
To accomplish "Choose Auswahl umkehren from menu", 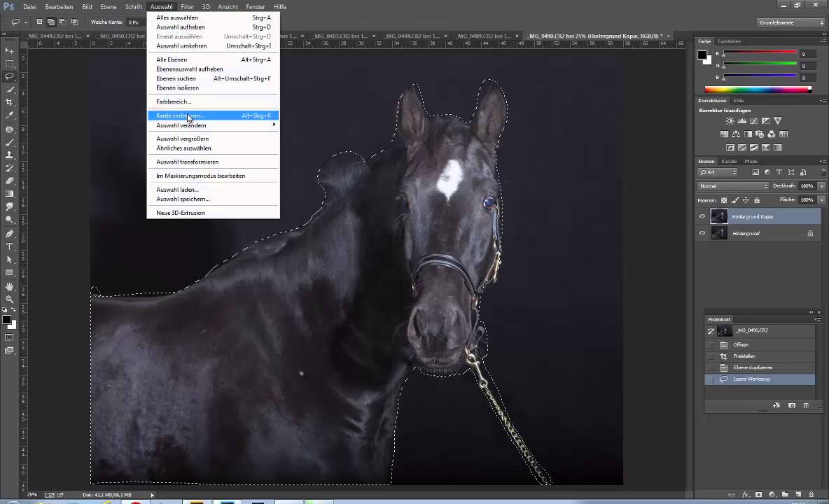I will coord(213,46).
